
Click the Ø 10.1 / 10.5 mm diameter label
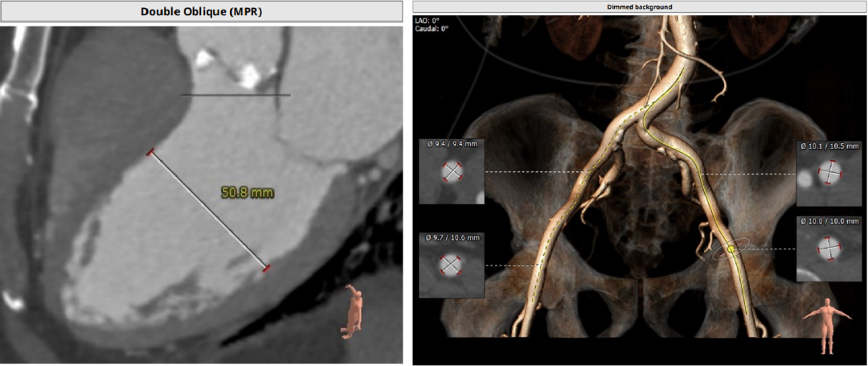pos(828,146)
